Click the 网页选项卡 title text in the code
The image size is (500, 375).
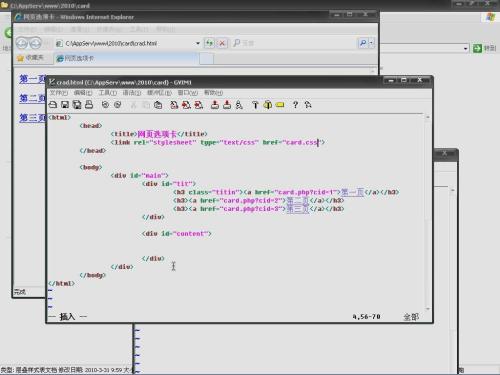coord(157,134)
